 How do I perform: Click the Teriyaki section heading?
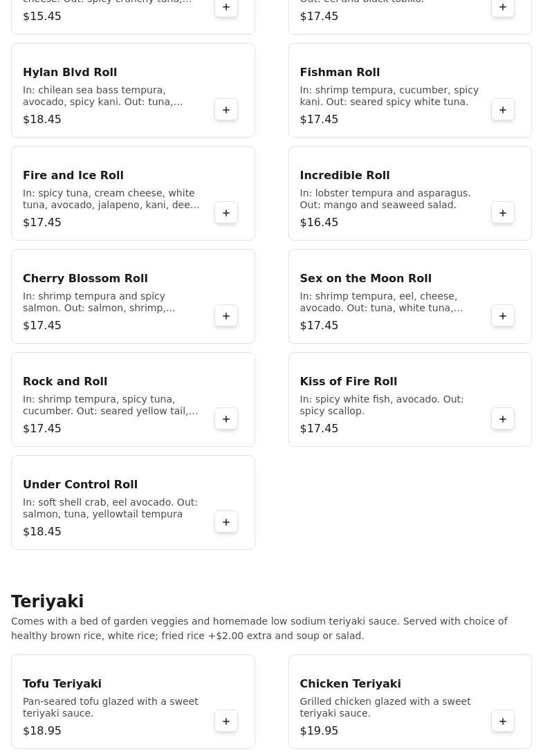pyautogui.click(x=48, y=602)
